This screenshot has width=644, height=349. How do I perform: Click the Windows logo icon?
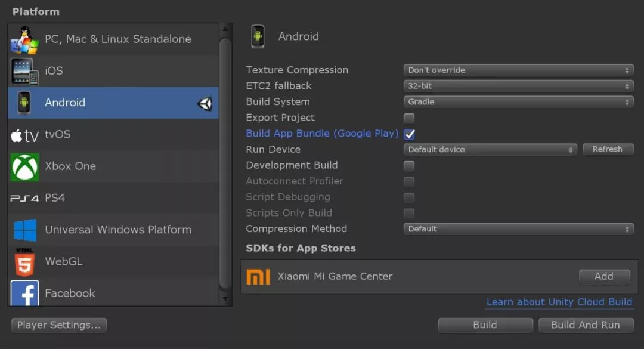coord(24,230)
